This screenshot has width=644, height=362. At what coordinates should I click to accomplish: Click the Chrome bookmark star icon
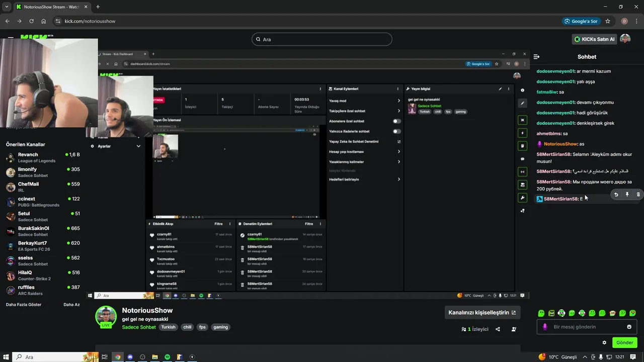[x=608, y=21]
